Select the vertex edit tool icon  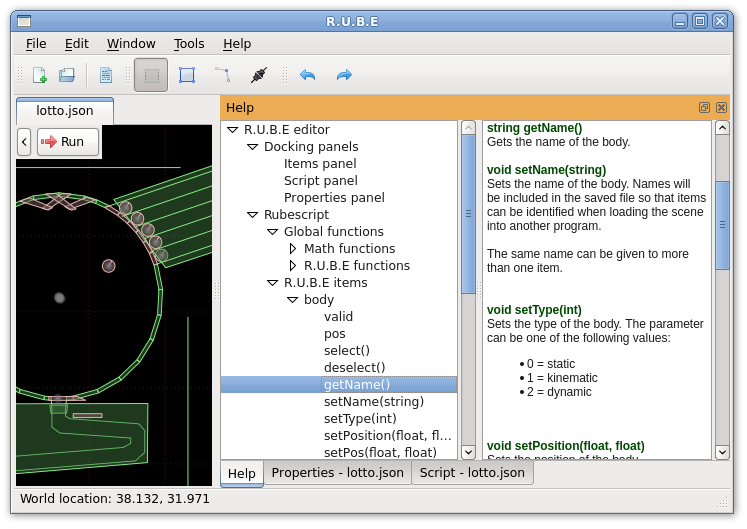[223, 75]
